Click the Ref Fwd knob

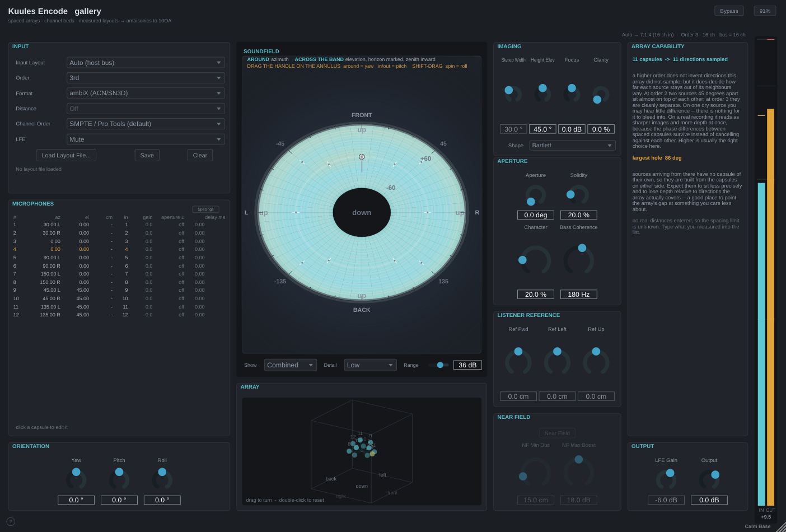point(518,361)
